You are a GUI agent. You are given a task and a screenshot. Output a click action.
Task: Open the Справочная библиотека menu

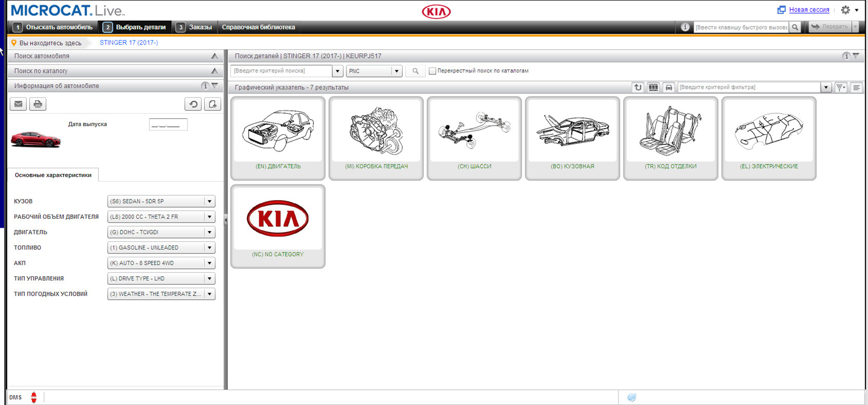click(258, 27)
